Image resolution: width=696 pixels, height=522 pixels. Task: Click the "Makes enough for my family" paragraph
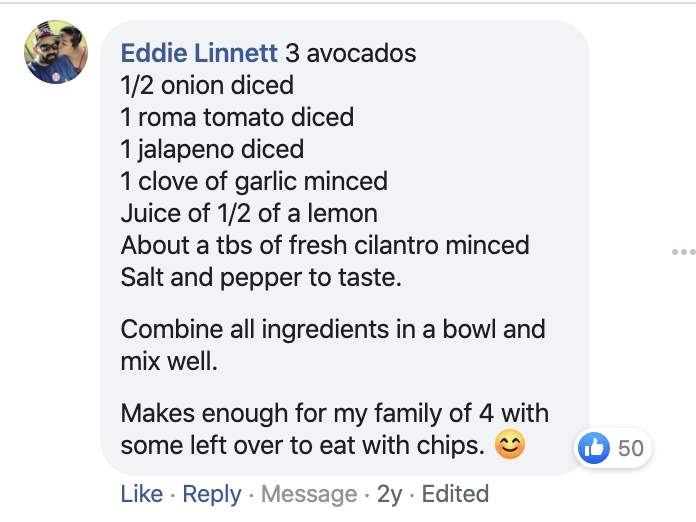(x=334, y=427)
